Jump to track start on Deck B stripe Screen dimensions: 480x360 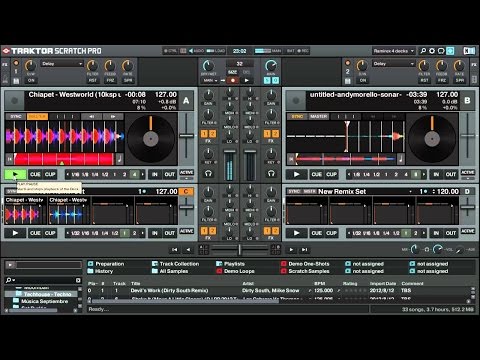coord(291,159)
